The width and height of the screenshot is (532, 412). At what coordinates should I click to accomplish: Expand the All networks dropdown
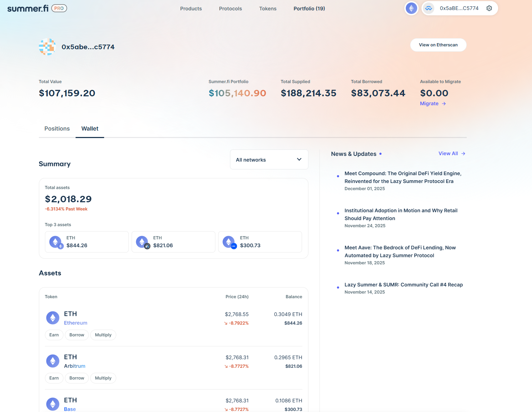269,159
